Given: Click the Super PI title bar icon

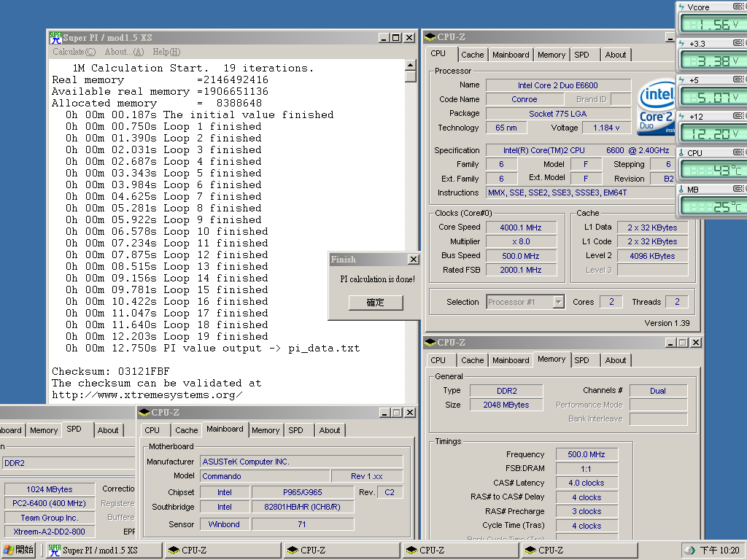Looking at the screenshot, I should pyautogui.click(x=55, y=38).
